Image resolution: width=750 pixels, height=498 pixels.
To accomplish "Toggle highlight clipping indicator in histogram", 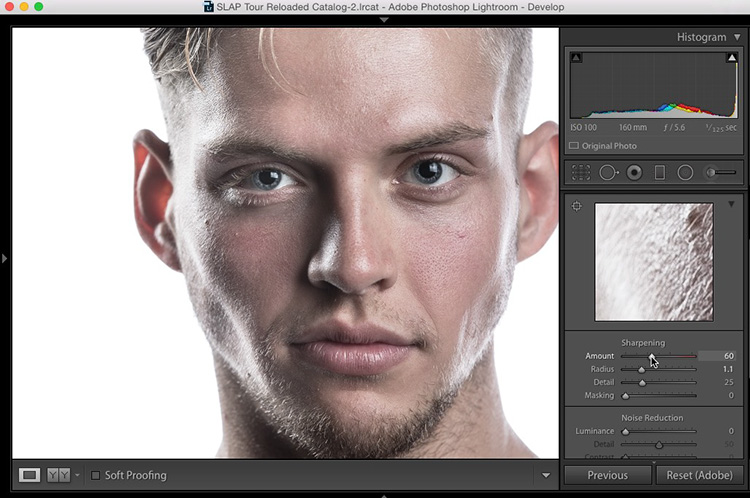I will point(731,58).
